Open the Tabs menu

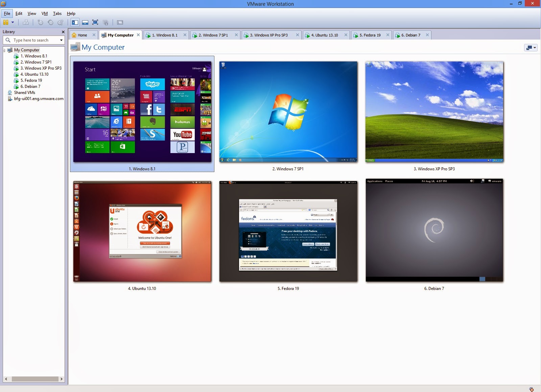point(57,14)
